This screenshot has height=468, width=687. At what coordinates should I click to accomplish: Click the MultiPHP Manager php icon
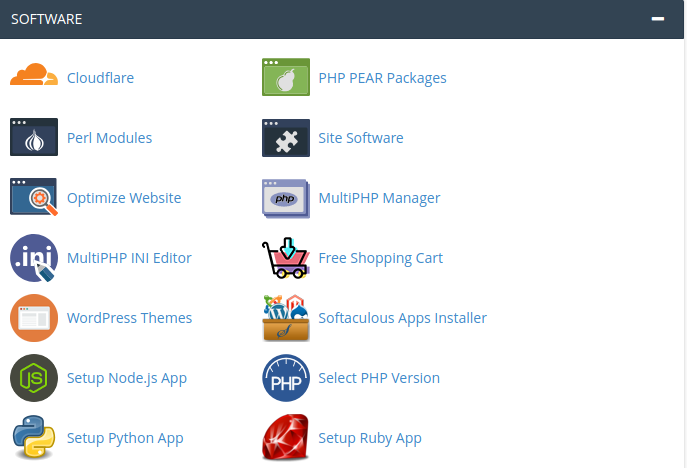click(286, 198)
